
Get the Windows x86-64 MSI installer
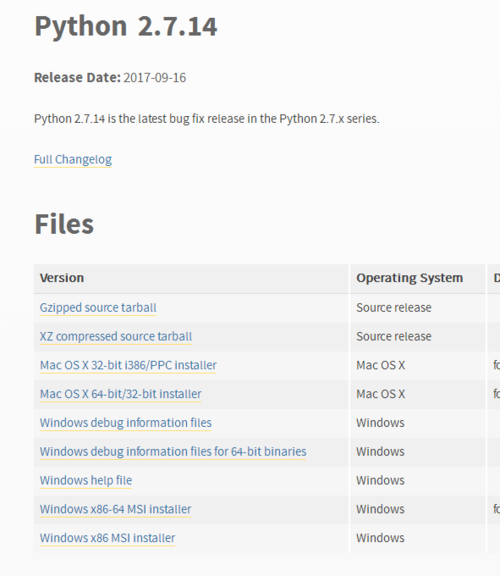pyautogui.click(x=115, y=509)
